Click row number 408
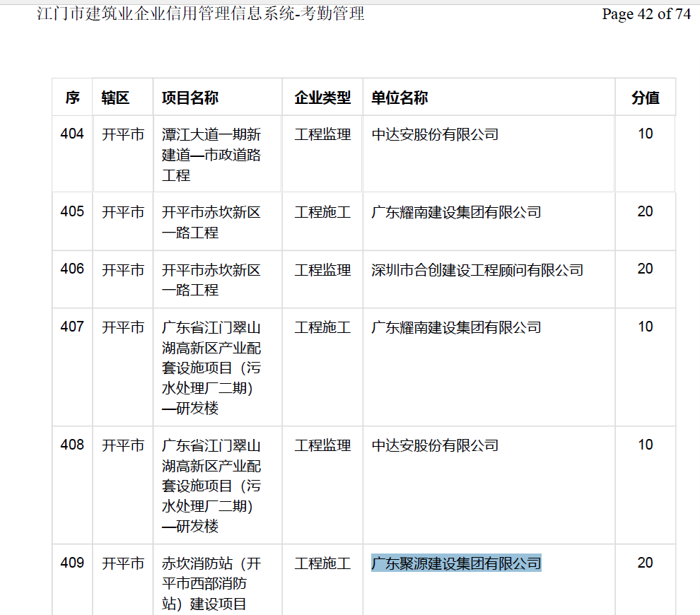The image size is (700, 615). [x=72, y=445]
